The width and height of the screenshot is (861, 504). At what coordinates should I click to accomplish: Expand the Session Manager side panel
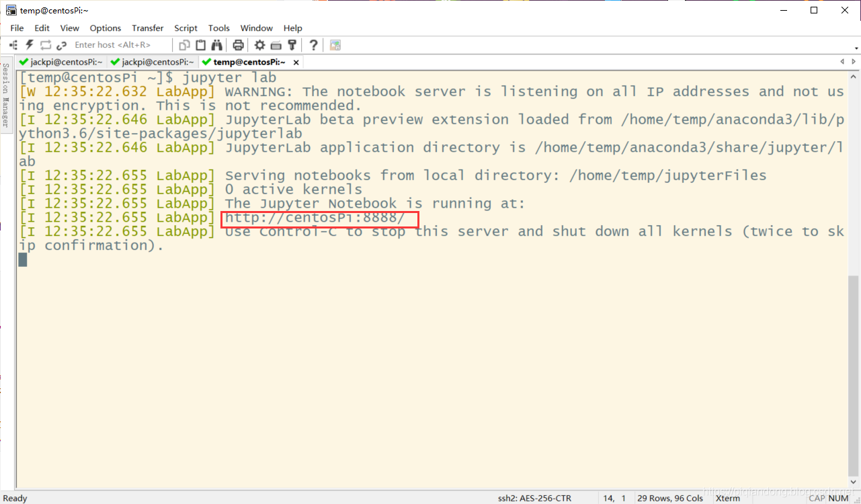5,94
